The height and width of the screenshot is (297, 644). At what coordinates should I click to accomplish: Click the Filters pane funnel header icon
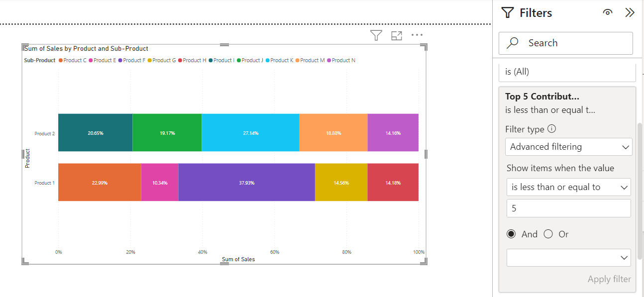pos(508,12)
